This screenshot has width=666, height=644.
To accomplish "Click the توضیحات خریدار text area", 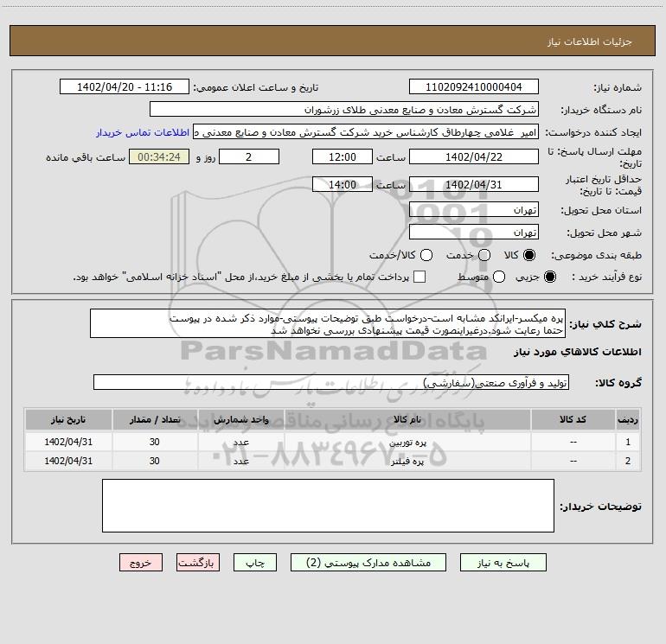I will click(328, 506).
